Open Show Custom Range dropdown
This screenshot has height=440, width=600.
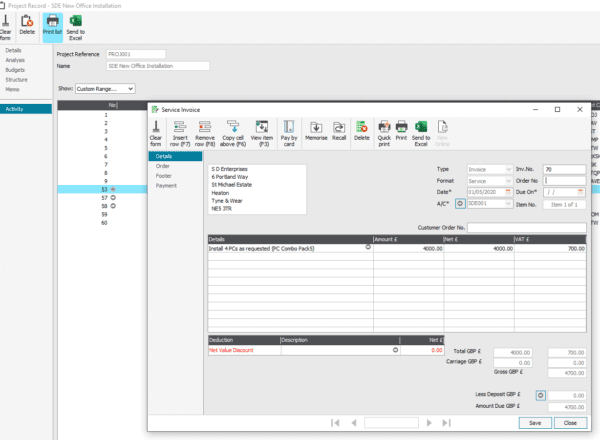[x=130, y=89]
